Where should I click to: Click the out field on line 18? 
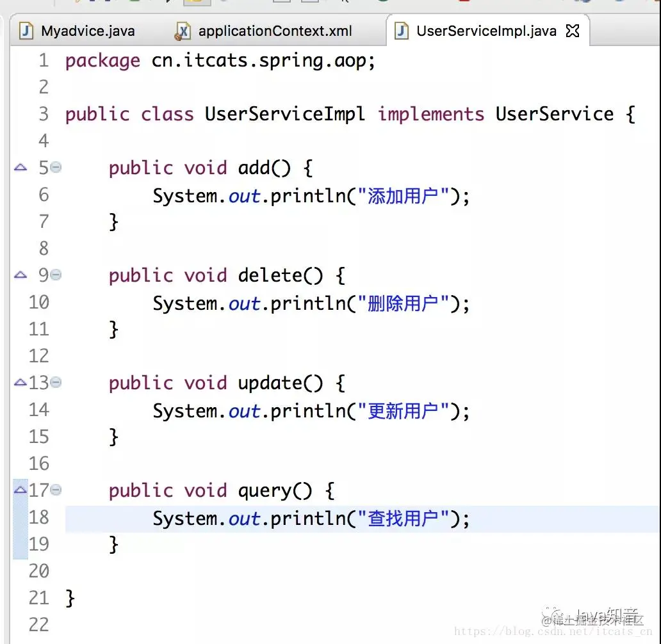pyautogui.click(x=244, y=519)
